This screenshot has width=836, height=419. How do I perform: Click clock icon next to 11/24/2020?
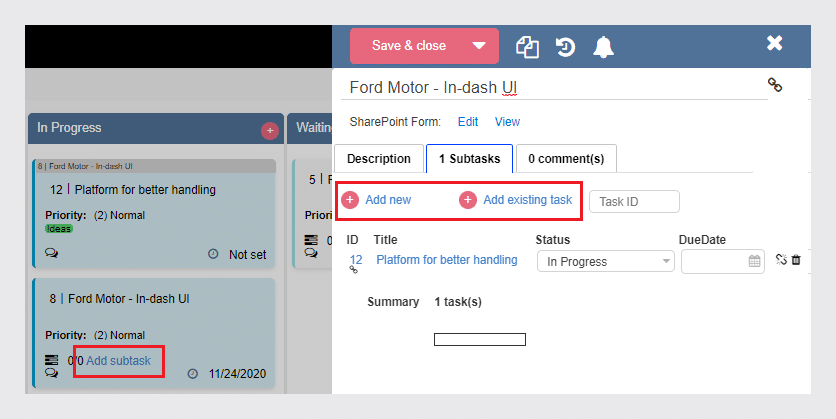[192, 374]
